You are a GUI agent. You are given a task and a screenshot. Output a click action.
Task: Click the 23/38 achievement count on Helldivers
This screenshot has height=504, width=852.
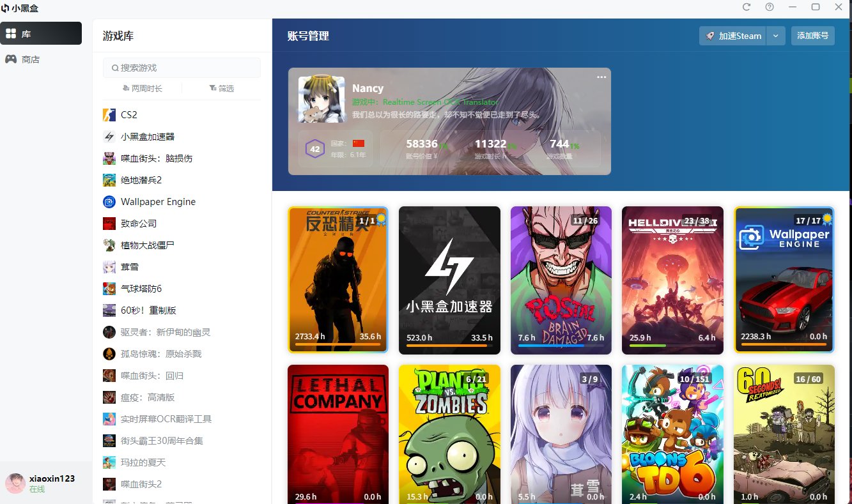point(697,220)
